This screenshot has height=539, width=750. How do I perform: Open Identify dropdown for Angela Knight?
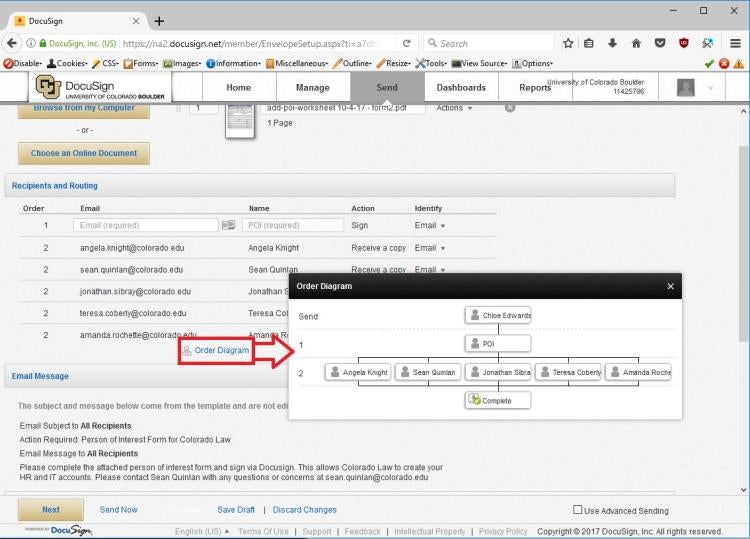pos(430,248)
